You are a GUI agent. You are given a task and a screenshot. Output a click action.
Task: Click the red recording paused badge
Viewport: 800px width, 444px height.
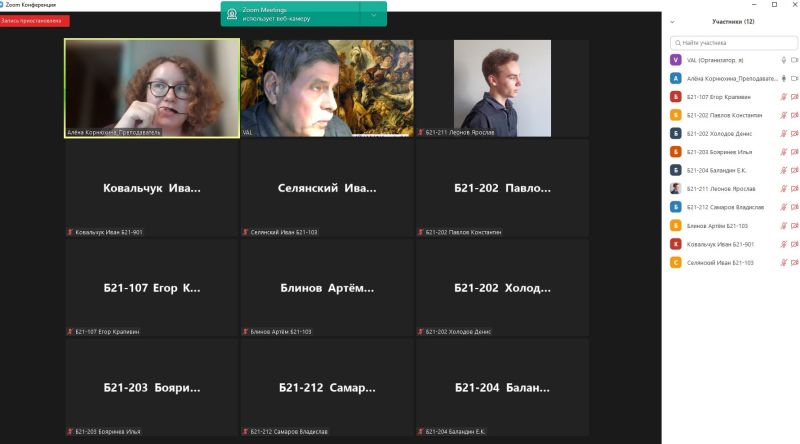tap(35, 21)
